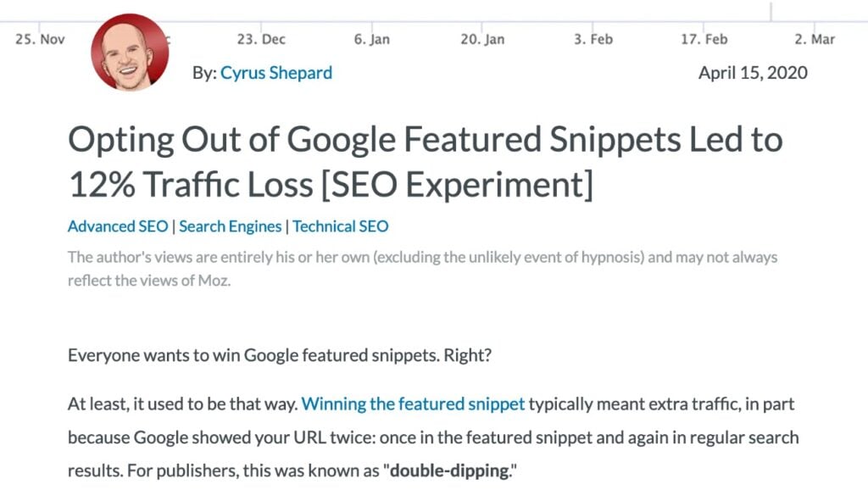Select the 2. Mar timeline tick
The width and height of the screenshot is (868, 501).
click(x=815, y=39)
